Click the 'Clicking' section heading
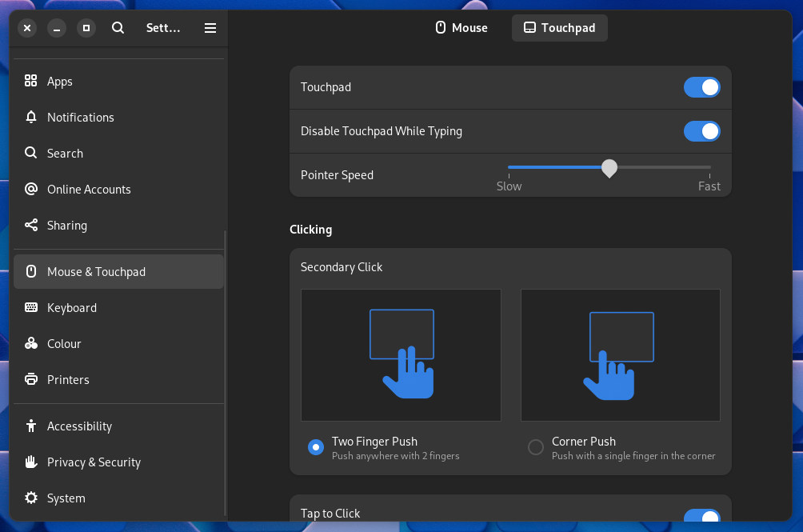The width and height of the screenshot is (803, 532). point(311,230)
